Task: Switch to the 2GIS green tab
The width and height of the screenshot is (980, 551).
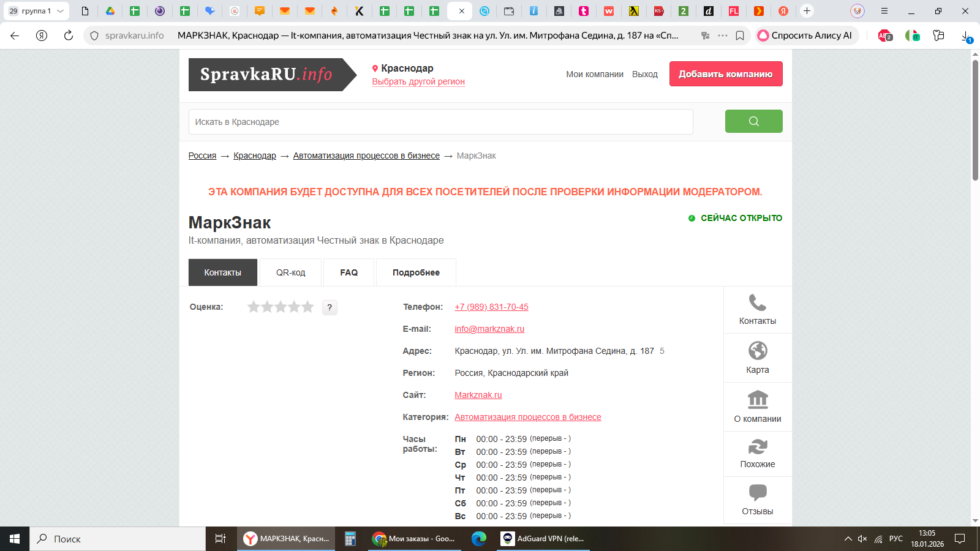Action: tap(684, 11)
